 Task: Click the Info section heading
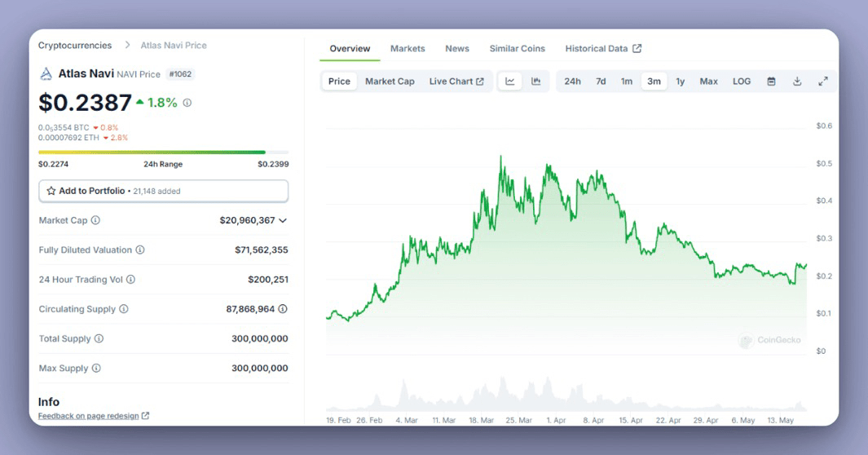tap(49, 402)
